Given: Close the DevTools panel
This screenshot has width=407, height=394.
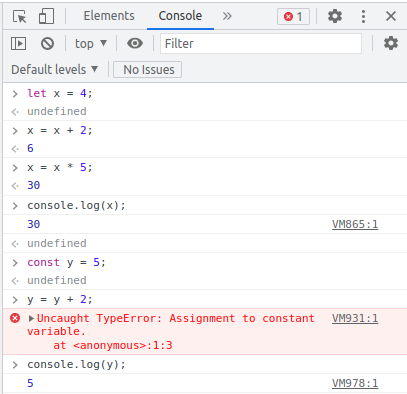Looking at the screenshot, I should (391, 16).
